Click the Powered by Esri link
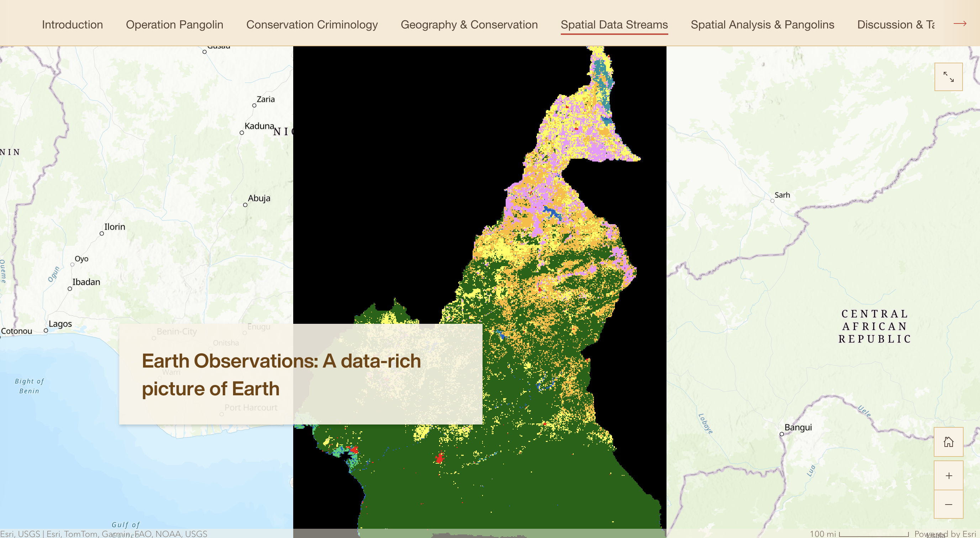 point(945,533)
